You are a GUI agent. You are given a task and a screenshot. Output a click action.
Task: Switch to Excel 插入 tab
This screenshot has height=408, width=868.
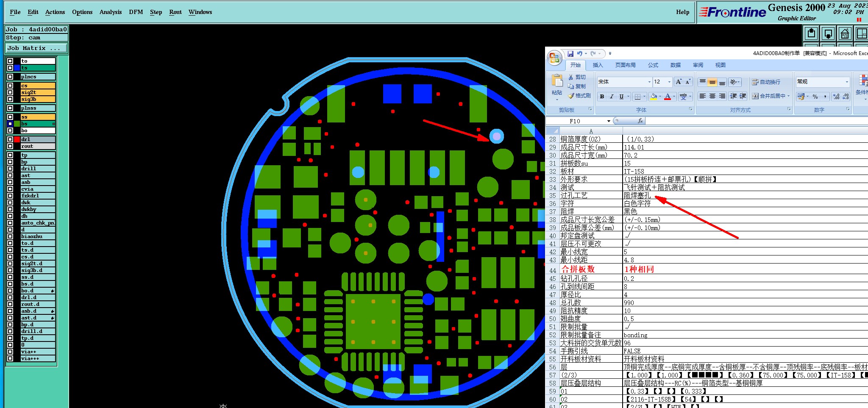[598, 65]
